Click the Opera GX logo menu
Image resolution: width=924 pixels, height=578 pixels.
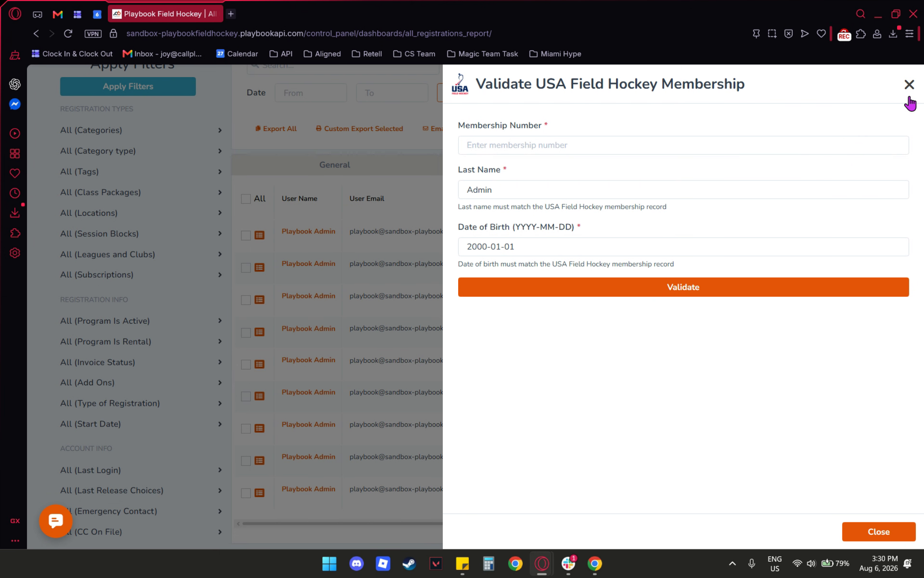(x=15, y=14)
